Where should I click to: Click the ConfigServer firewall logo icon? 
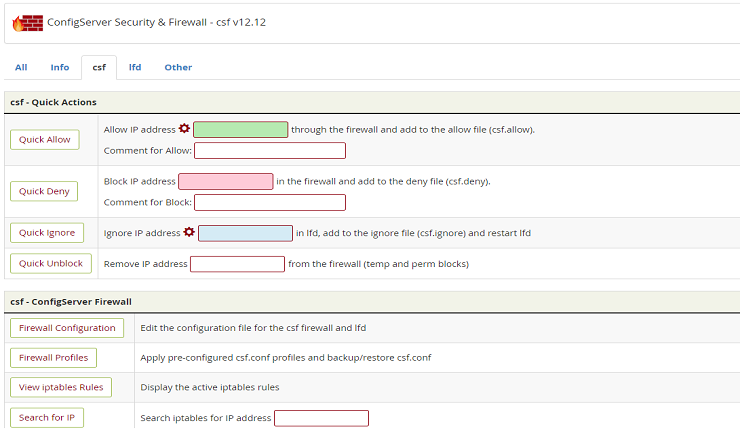(27, 22)
